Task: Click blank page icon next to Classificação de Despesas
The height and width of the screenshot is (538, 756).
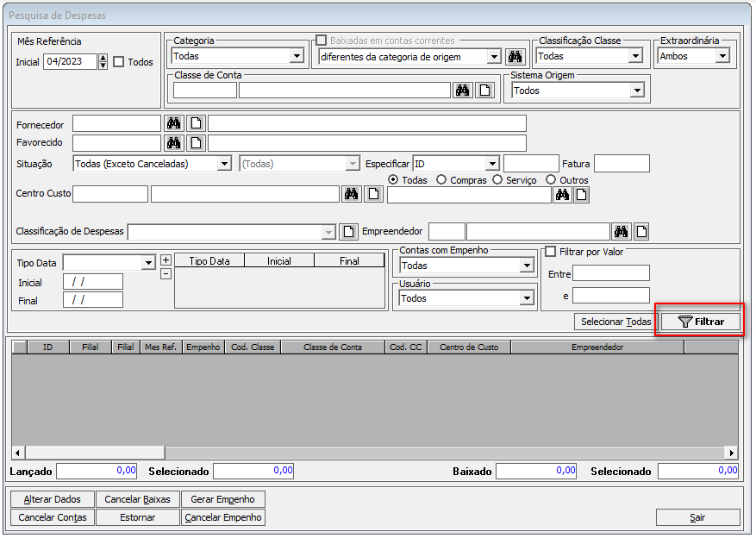Action: click(x=348, y=231)
